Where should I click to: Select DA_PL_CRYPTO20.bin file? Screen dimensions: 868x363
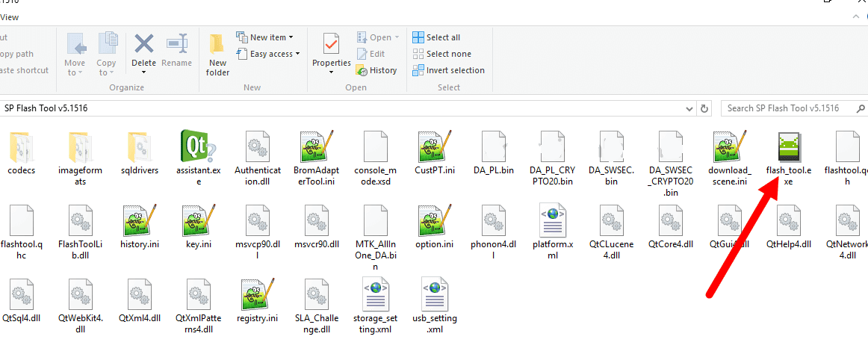click(x=551, y=159)
